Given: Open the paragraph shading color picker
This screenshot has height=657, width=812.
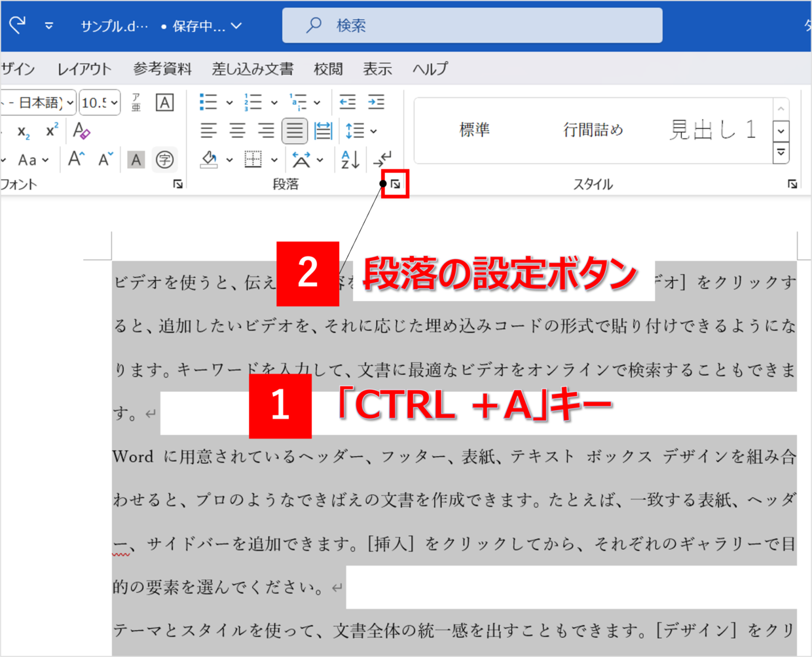Looking at the screenshot, I should tap(229, 159).
